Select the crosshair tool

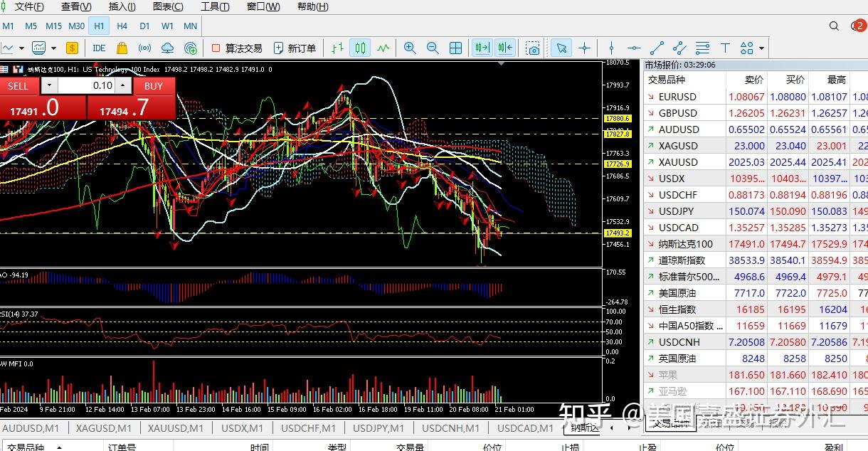point(584,48)
